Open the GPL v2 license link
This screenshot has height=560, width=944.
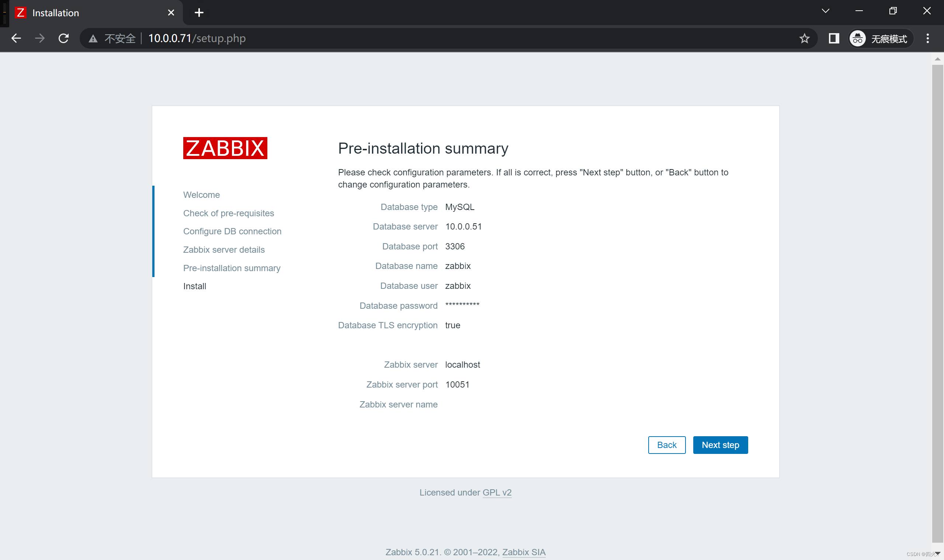[x=497, y=493]
